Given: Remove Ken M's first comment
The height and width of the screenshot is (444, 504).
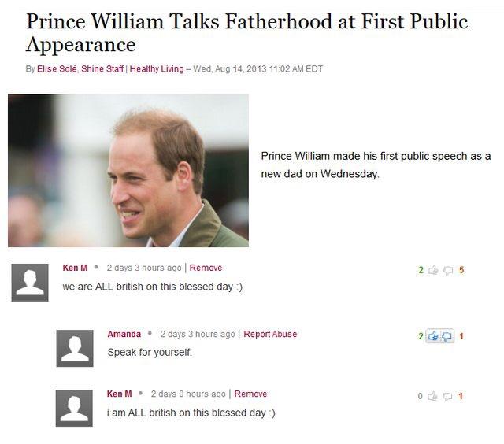Looking at the screenshot, I should pos(206,268).
